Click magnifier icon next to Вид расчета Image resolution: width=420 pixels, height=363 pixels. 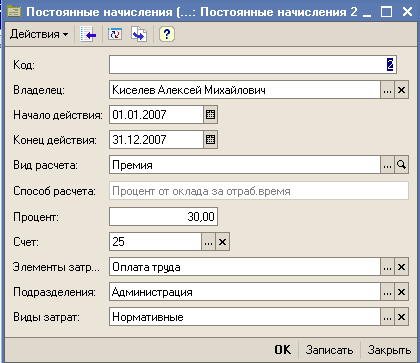click(x=402, y=165)
